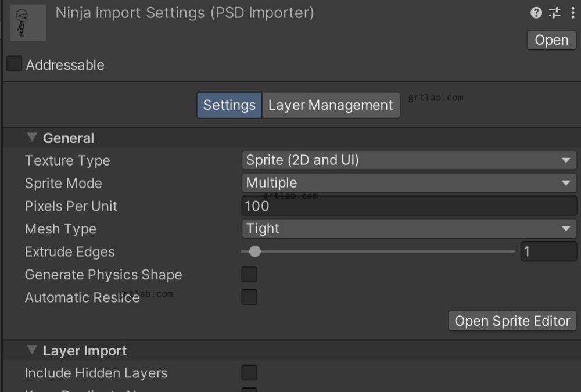Click the Extrude Edges value field
This screenshot has height=392, width=581.
click(x=548, y=251)
